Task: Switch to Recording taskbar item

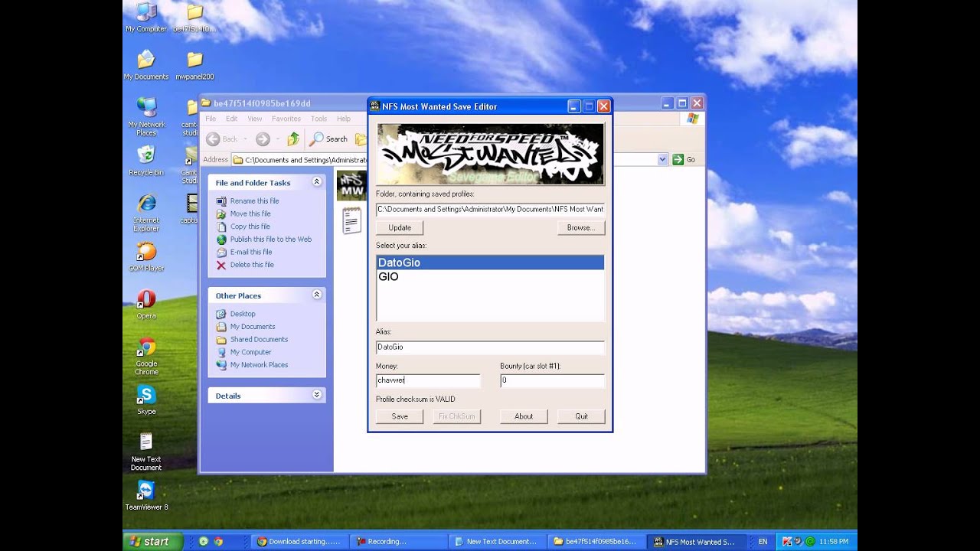Action: pyautogui.click(x=398, y=541)
